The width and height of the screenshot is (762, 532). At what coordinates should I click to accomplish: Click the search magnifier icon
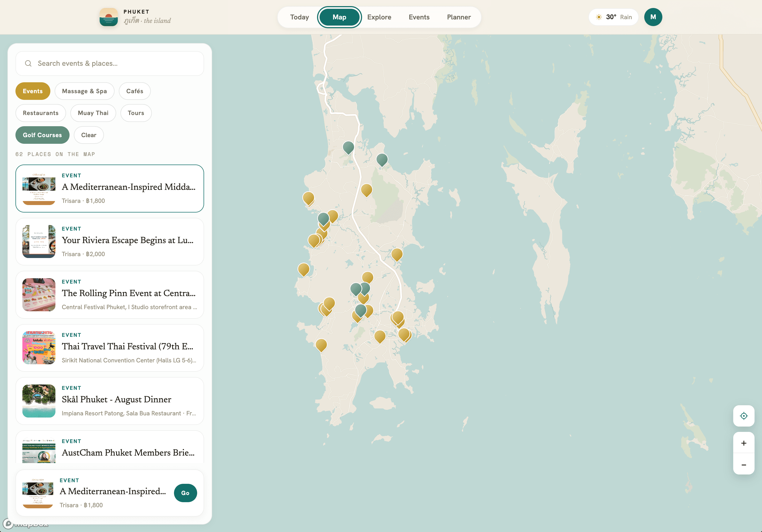click(x=28, y=63)
